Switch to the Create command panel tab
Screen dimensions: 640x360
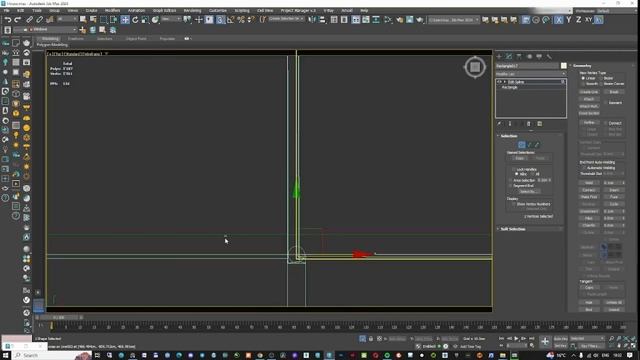tap(499, 56)
